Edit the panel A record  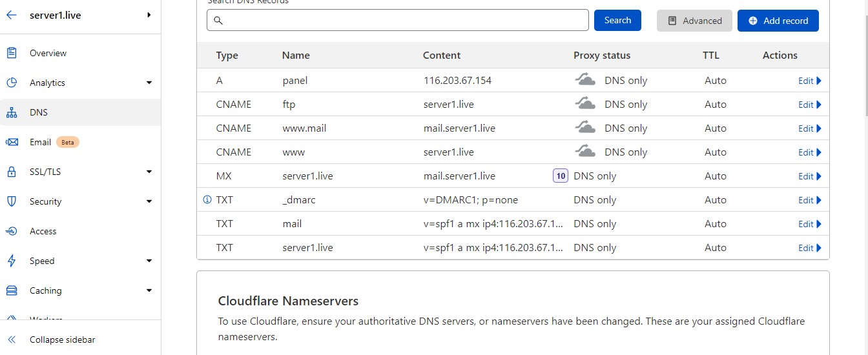(810, 81)
